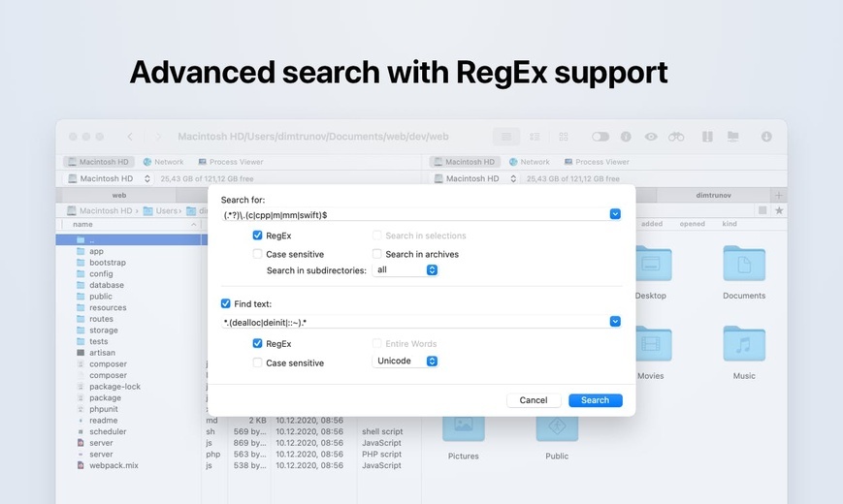The width and height of the screenshot is (843, 504).
Task: Expand the Search for history dropdown arrow
Action: [x=615, y=214]
